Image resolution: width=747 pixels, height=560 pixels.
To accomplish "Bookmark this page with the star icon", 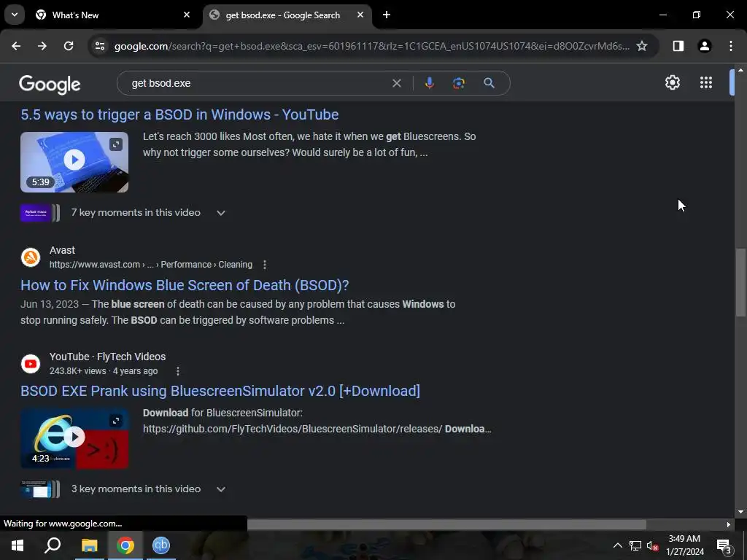I will tap(642, 46).
